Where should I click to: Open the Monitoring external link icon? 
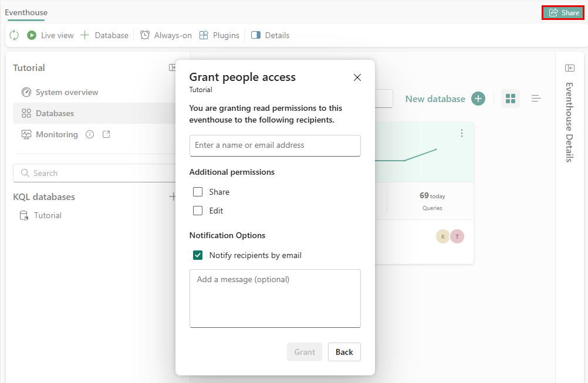coord(106,134)
